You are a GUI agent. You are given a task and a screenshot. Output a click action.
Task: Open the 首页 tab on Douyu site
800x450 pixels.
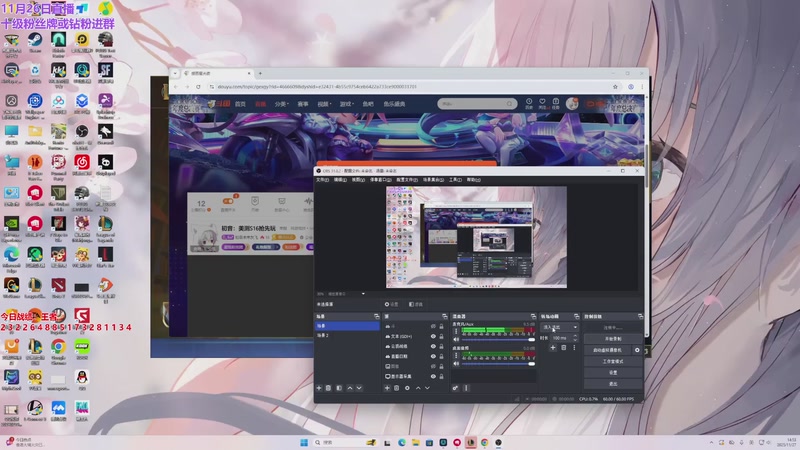240,104
